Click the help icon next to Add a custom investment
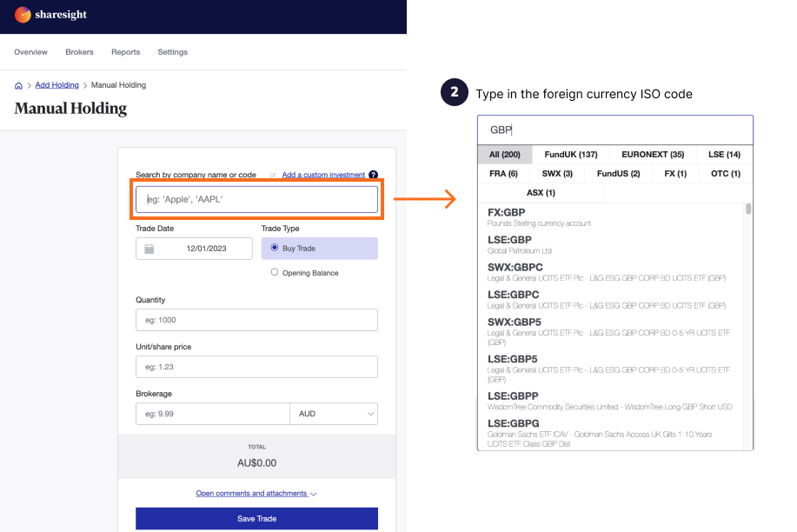797x532 pixels. [x=374, y=175]
